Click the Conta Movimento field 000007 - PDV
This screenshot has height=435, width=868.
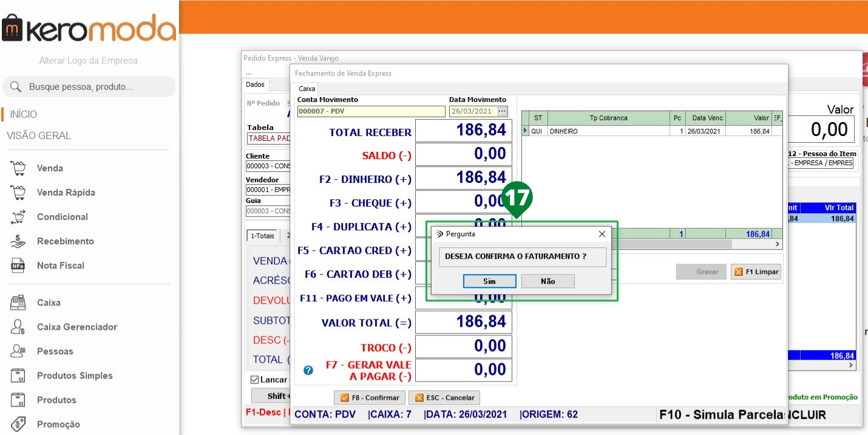(x=371, y=111)
